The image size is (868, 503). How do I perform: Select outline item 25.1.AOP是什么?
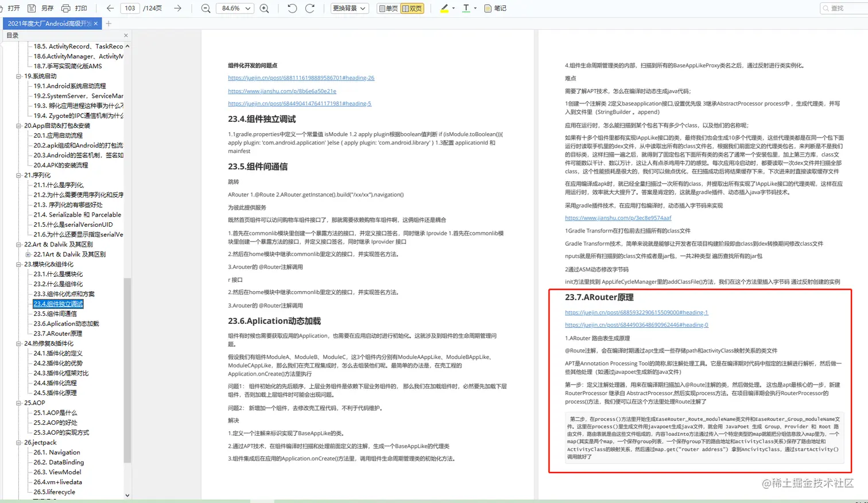pos(55,413)
